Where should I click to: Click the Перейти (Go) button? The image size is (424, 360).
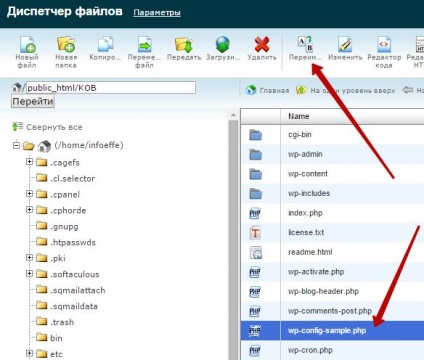click(x=33, y=101)
